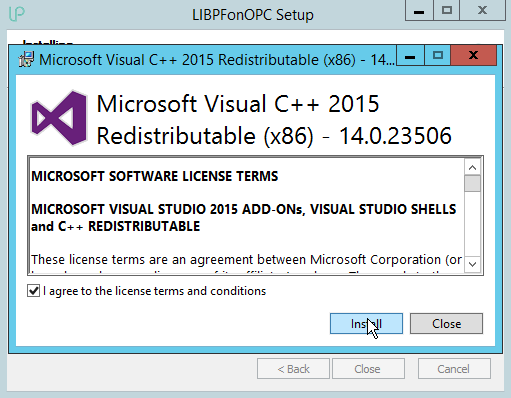Image resolution: width=511 pixels, height=398 pixels.
Task: Click the LIBPFonOPC Setup logo icon
Action: point(17,14)
